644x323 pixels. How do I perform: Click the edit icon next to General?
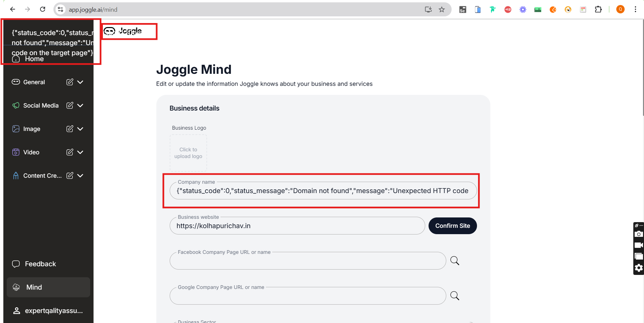(x=69, y=82)
